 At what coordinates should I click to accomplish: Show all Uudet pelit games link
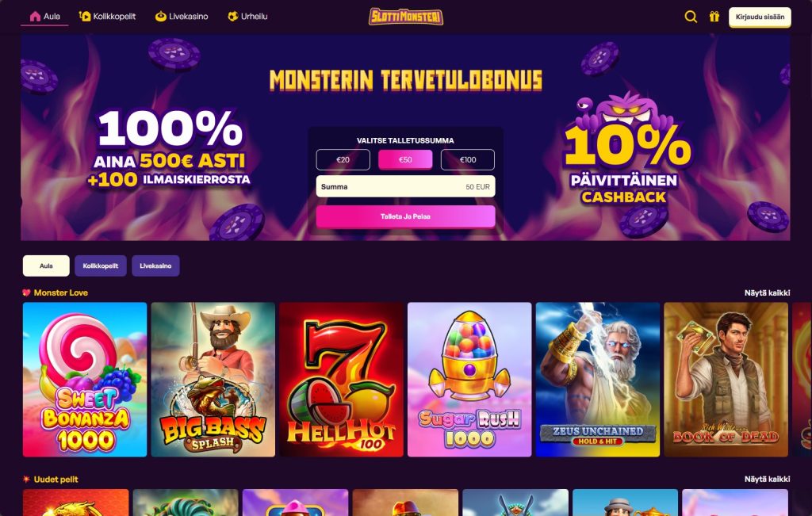pyautogui.click(x=767, y=479)
